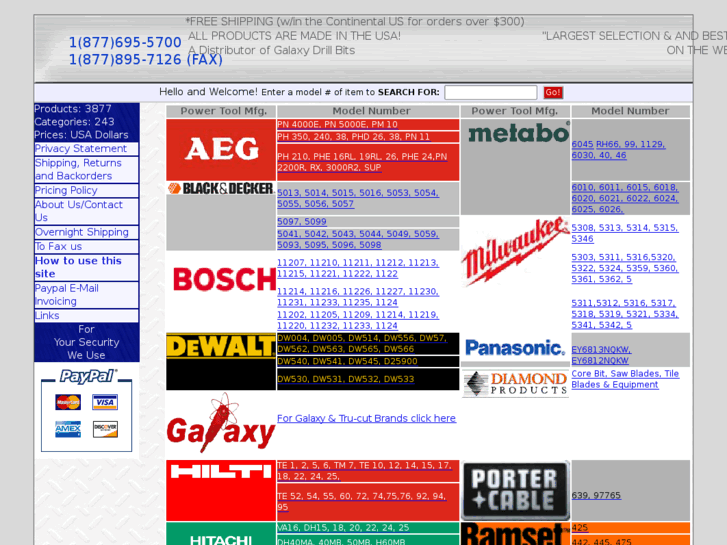Viewport: 727px width, 545px height.
Task: Open the Galaxy brand logo
Action: [x=221, y=423]
